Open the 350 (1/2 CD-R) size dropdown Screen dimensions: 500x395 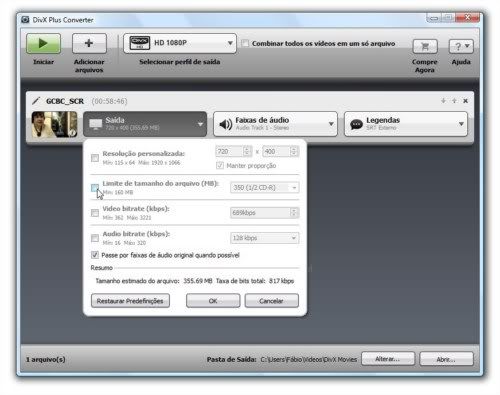(264, 187)
